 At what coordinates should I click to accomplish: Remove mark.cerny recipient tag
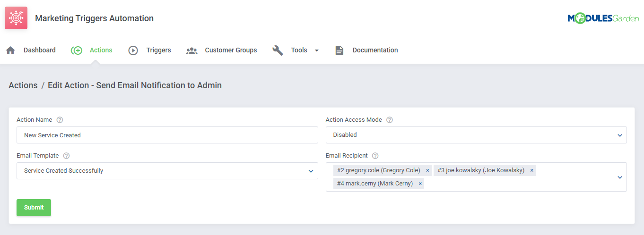tap(420, 184)
